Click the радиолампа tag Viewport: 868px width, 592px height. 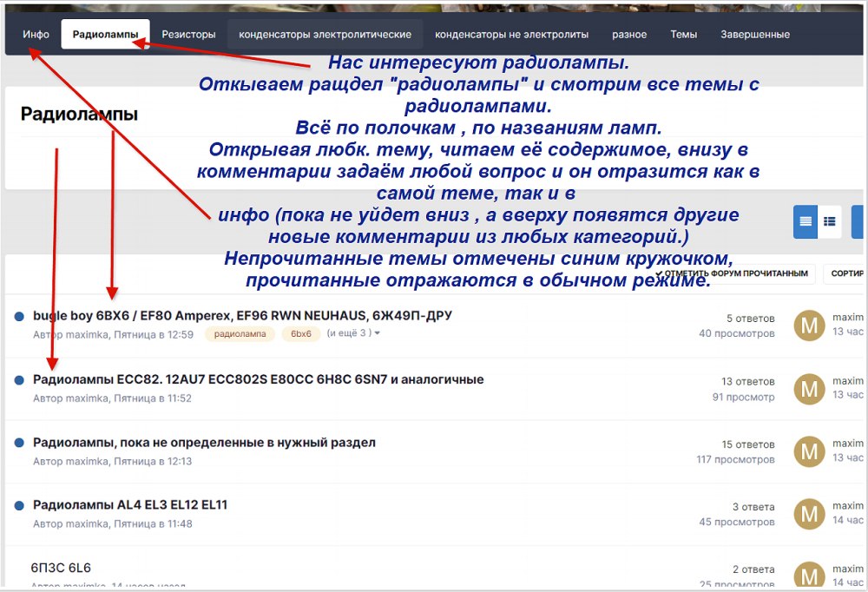pos(240,333)
